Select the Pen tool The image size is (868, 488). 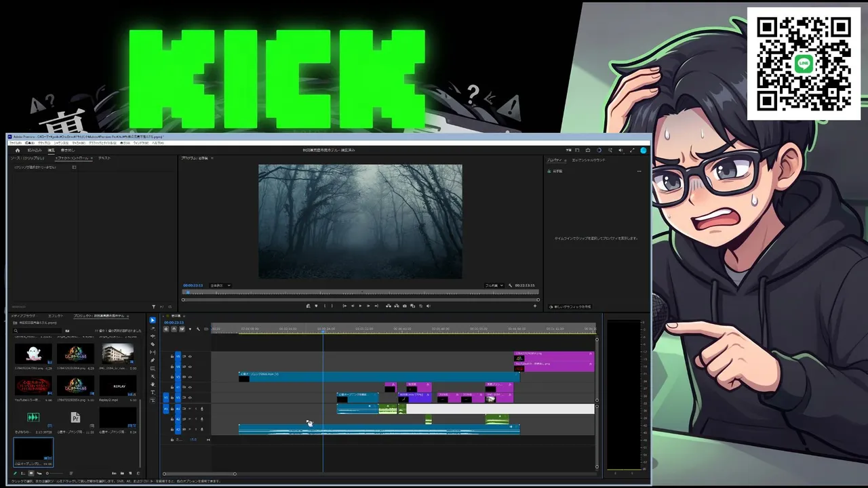tap(153, 361)
